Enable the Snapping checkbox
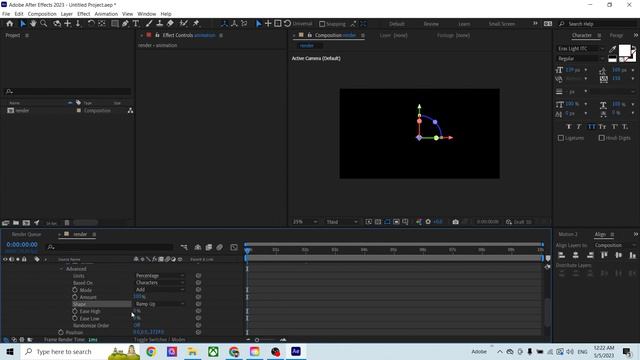This screenshot has height=360, width=640. (x=322, y=24)
